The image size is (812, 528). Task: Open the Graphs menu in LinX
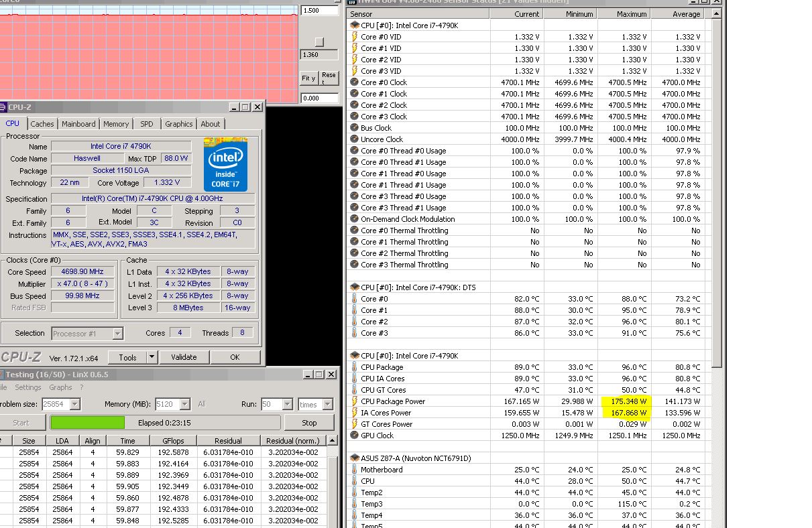click(x=60, y=387)
